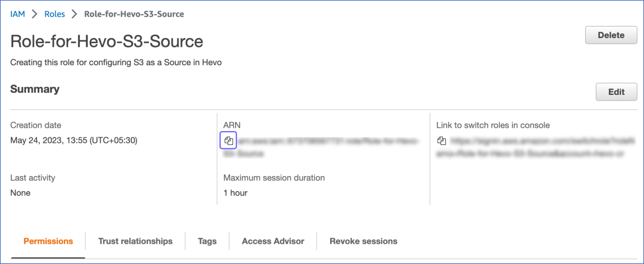Screen dimensions: 644x264
Task: Click the blurred ARN value text
Action: click(321, 147)
